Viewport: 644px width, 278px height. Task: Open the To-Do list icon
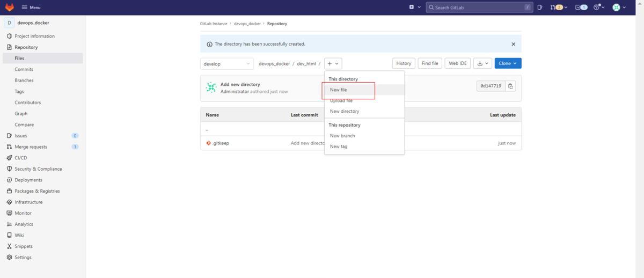[581, 7]
